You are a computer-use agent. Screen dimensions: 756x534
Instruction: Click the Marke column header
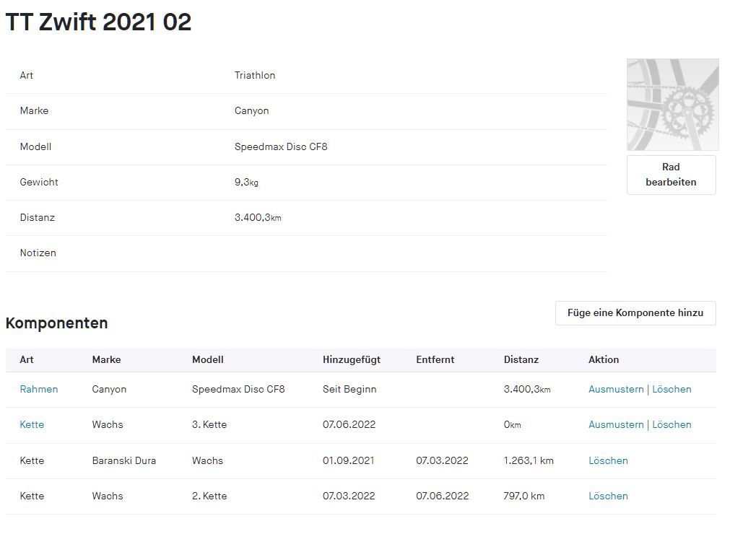tap(106, 359)
